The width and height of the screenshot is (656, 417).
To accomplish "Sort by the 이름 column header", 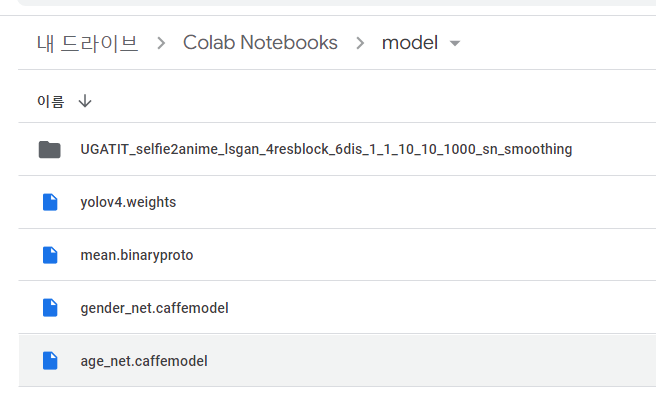I will pos(51,101).
